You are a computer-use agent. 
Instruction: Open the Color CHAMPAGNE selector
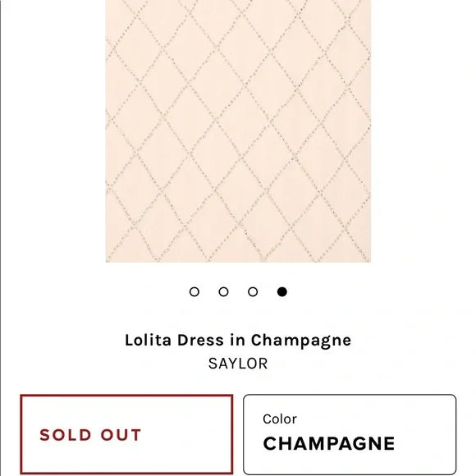pos(350,434)
